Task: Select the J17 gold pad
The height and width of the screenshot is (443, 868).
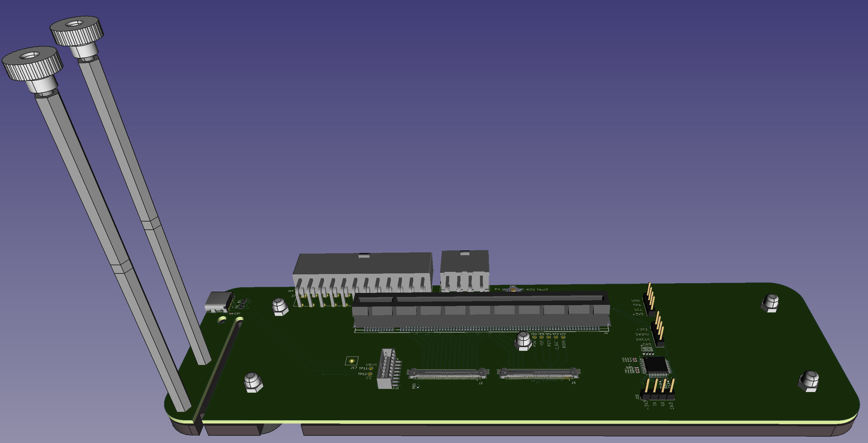Action: 352,361
